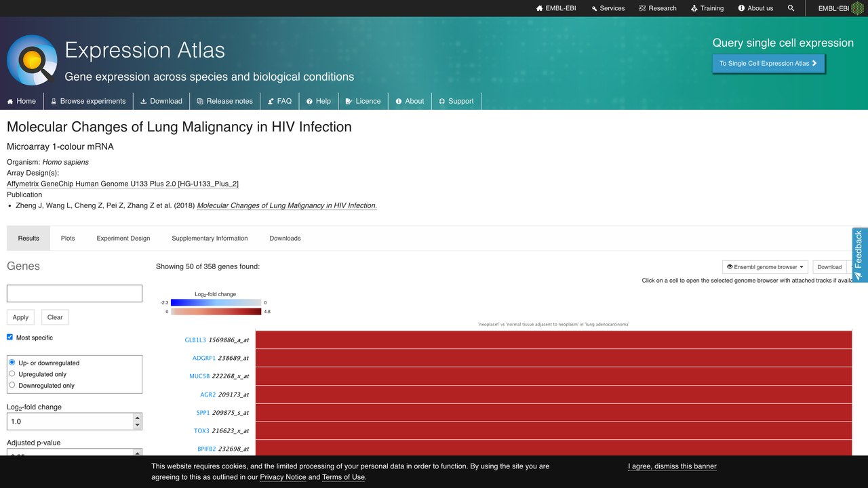Viewport: 868px width, 488px height.
Task: Open About us in the top bar
Action: [755, 8]
